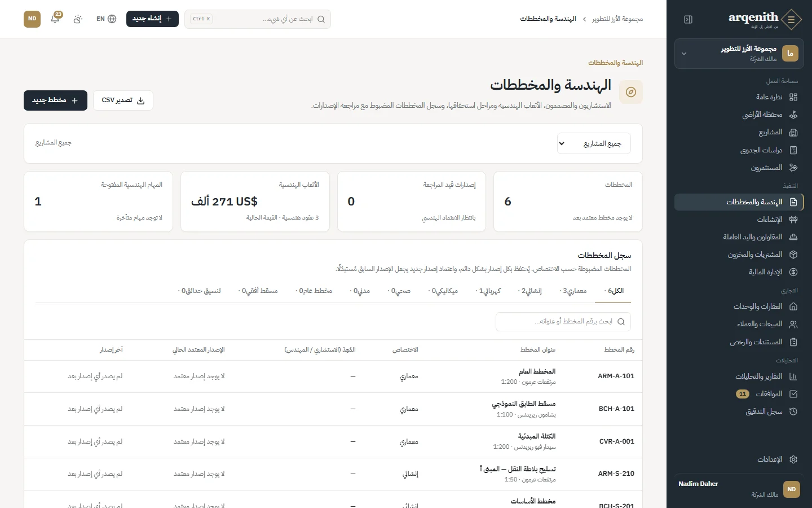
Task: Click title مسقط الطابق النموذجي
Action: coord(524,404)
